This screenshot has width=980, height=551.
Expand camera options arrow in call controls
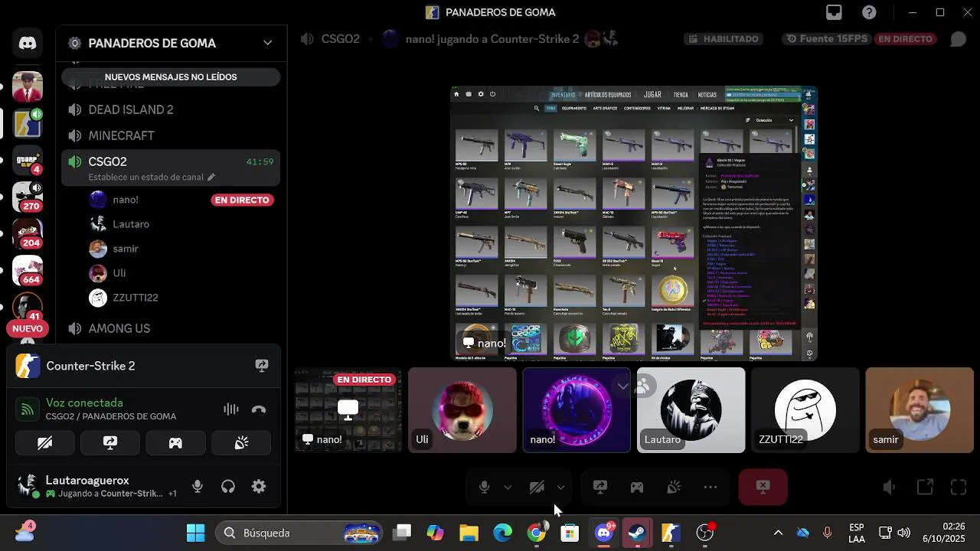coord(560,487)
